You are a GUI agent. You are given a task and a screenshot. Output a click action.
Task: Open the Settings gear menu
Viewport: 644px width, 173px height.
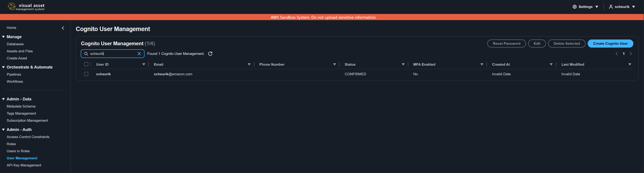[x=585, y=7]
